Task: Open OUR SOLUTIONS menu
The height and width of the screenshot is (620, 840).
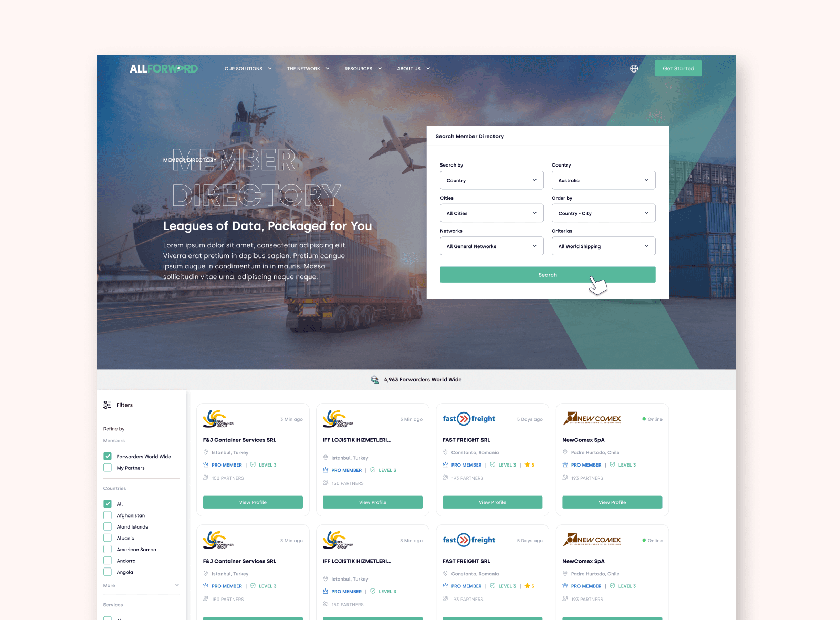Action: click(x=248, y=69)
